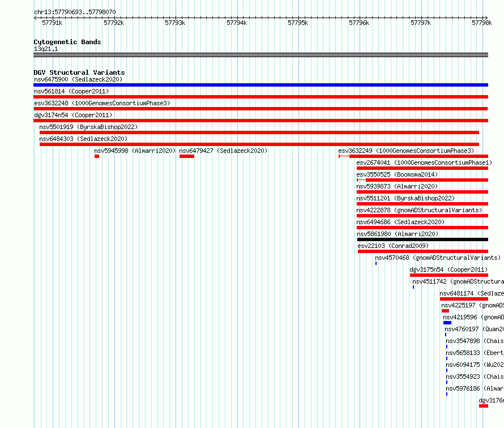This screenshot has width=504, height=428.
Task: Click the 57797k ruler position
Action: pos(421,23)
